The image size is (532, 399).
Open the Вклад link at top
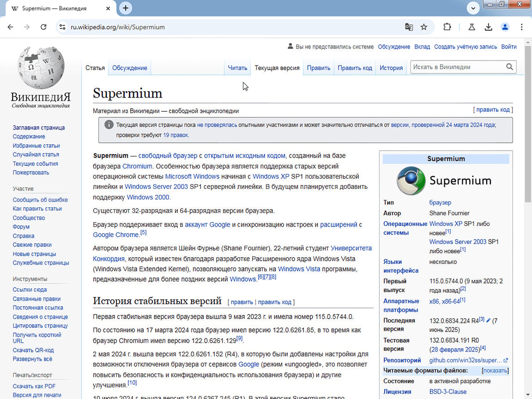click(x=422, y=47)
